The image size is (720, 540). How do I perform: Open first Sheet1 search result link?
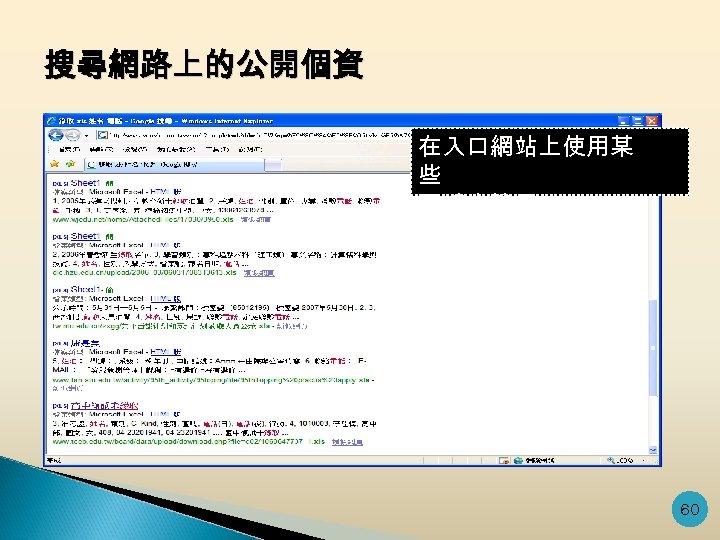coord(85,183)
